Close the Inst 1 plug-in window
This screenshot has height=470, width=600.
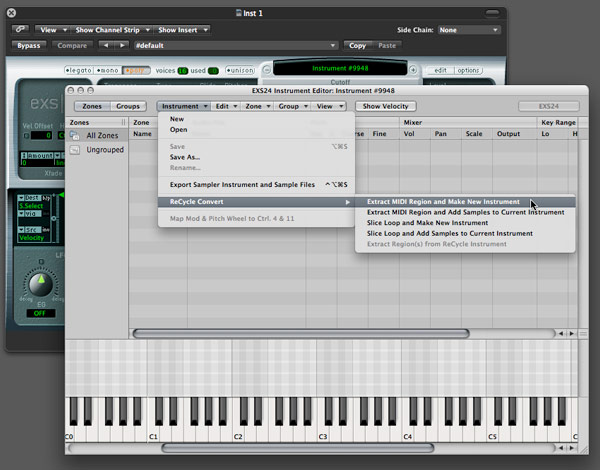click(11, 13)
